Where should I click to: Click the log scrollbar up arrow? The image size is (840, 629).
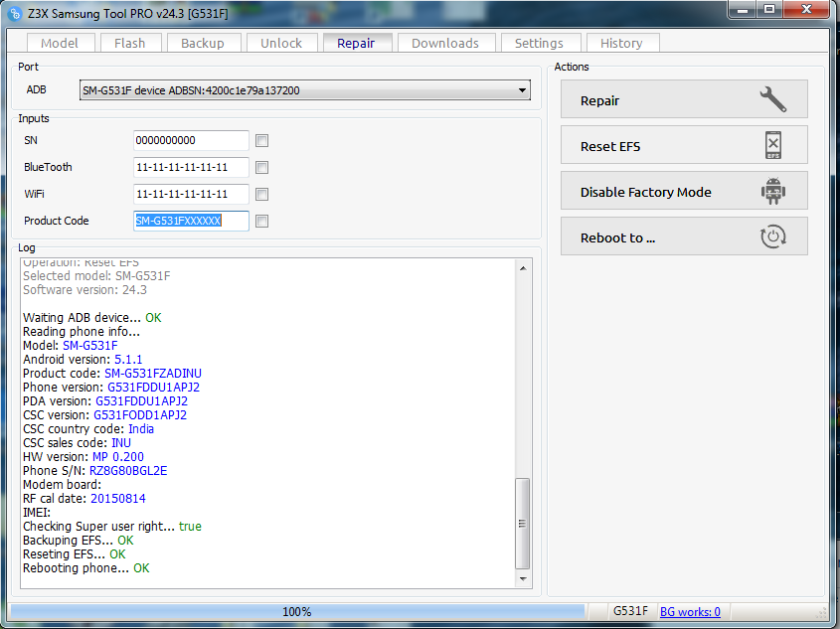coord(523,267)
